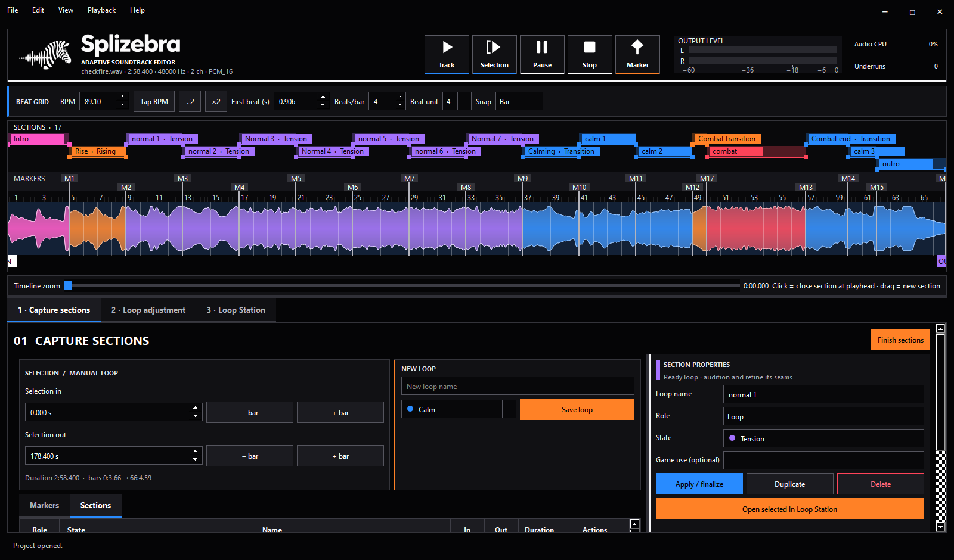Open the State dropdown showing Tension
The width and height of the screenshot is (954, 560).
pos(823,438)
